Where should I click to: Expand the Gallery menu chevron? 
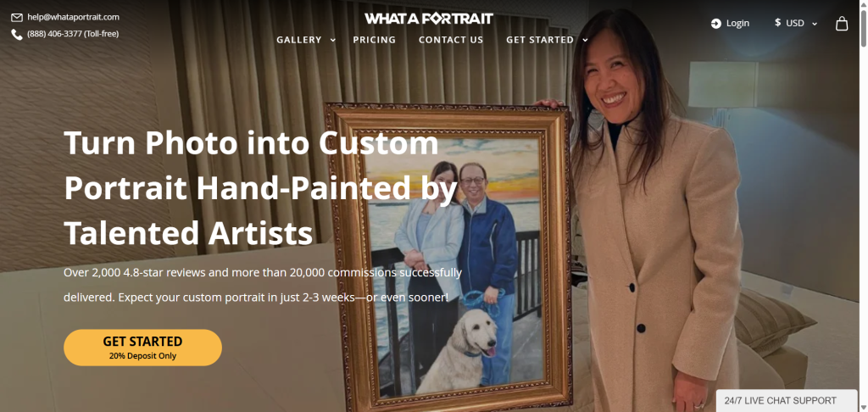[332, 40]
